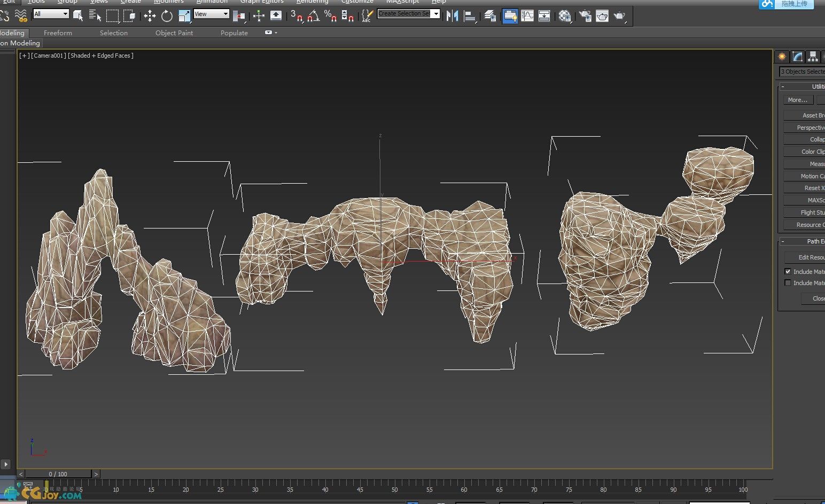Viewport: 825px width, 504px height.
Task: Select the Select and Scale tool
Action: [184, 15]
